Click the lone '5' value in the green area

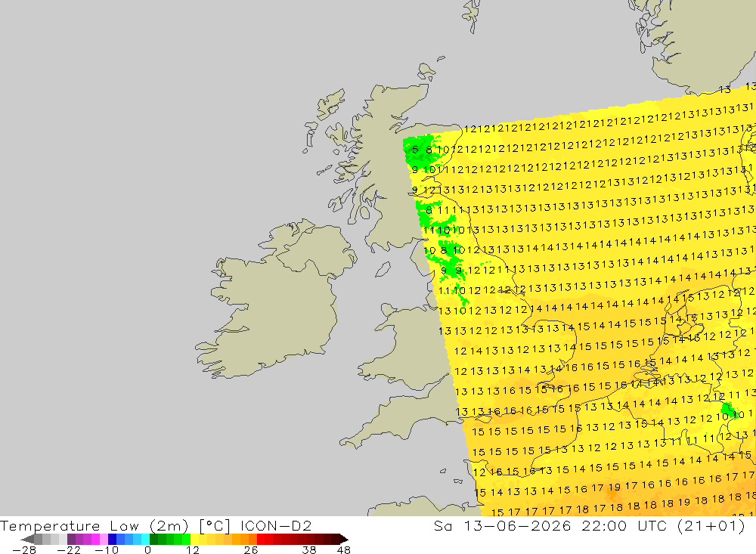pyautogui.click(x=415, y=150)
